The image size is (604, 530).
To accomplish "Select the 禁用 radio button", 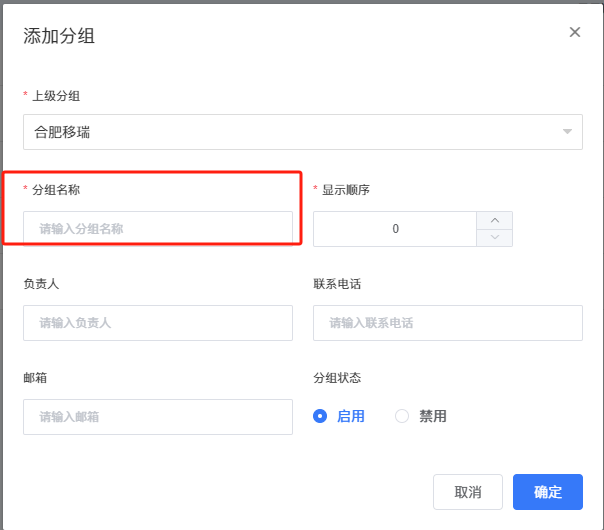I will pyautogui.click(x=402, y=416).
